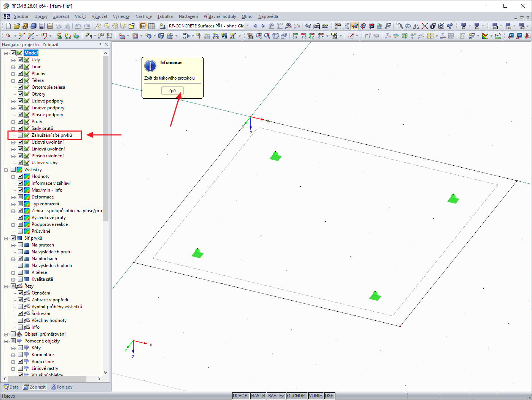Collapse the Model tree node
Screen dimensions: 532x400
6,53
